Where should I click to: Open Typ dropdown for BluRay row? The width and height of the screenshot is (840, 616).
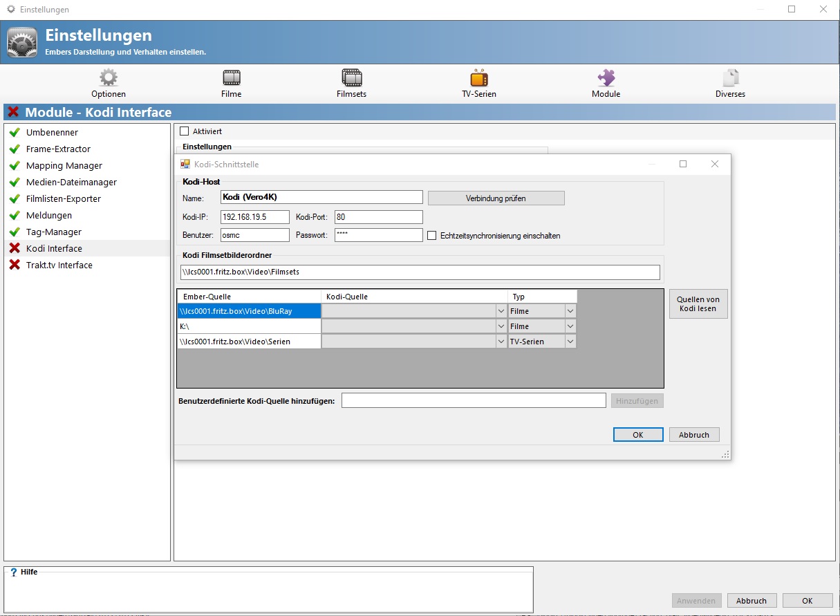click(x=570, y=311)
